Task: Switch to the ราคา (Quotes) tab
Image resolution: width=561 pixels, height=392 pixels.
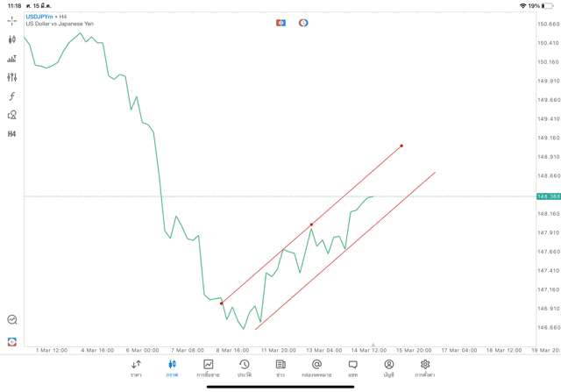Action: point(136,368)
